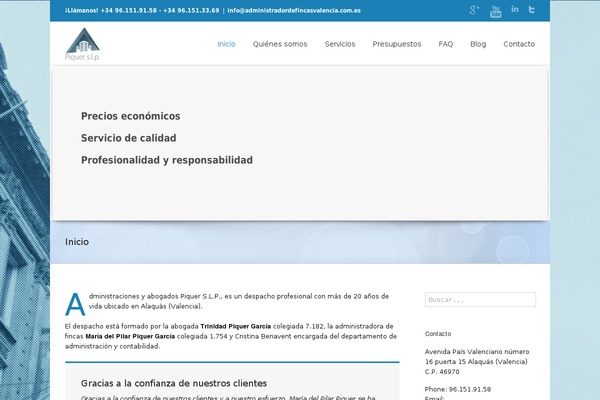Click the Servicio de calidad heading
This screenshot has height=400, width=600.
click(129, 138)
